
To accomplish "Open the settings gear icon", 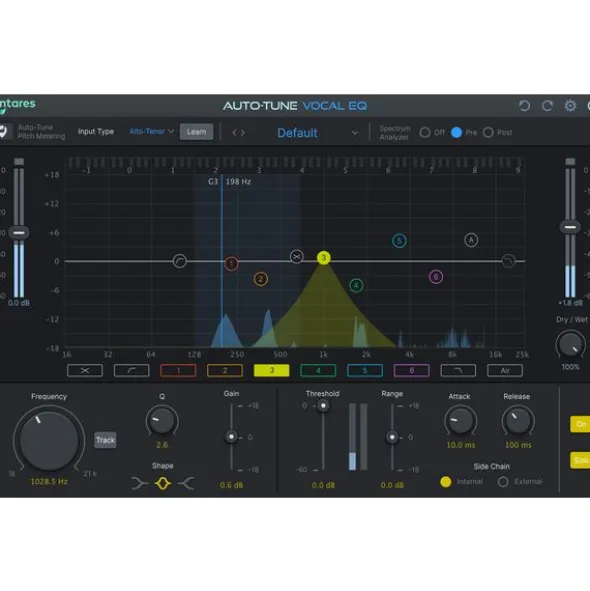I will click(570, 106).
